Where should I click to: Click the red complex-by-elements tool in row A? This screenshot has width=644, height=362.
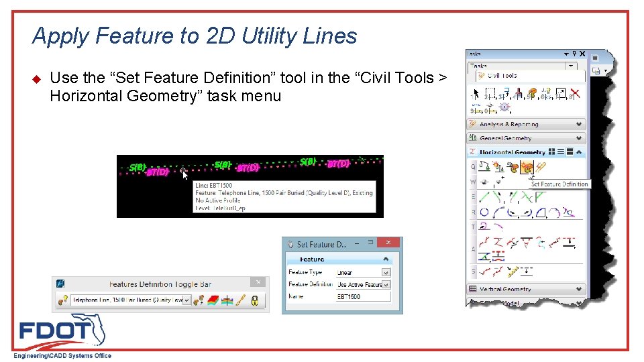pos(484,243)
